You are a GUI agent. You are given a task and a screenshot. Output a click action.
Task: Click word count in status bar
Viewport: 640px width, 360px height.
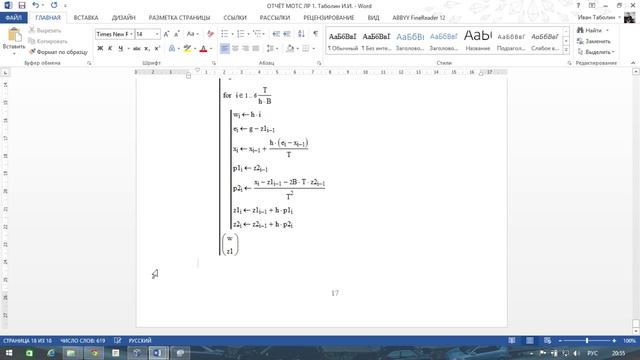click(x=83, y=340)
